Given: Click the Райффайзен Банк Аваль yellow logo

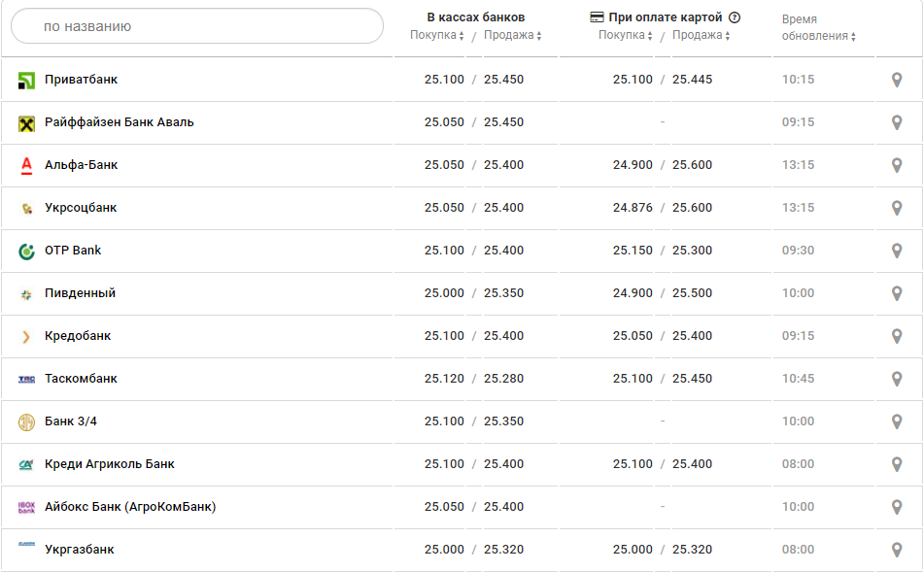Looking at the screenshot, I should (x=26, y=122).
